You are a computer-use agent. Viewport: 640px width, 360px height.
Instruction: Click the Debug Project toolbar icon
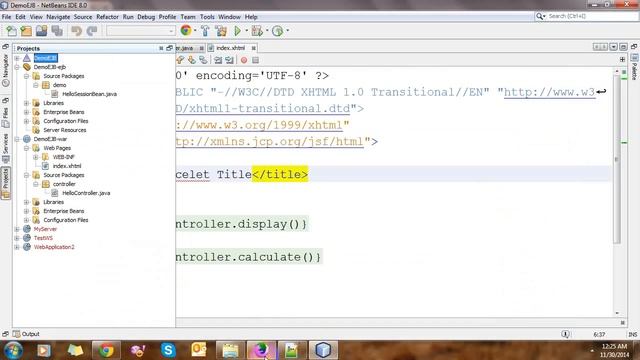(x=257, y=31)
